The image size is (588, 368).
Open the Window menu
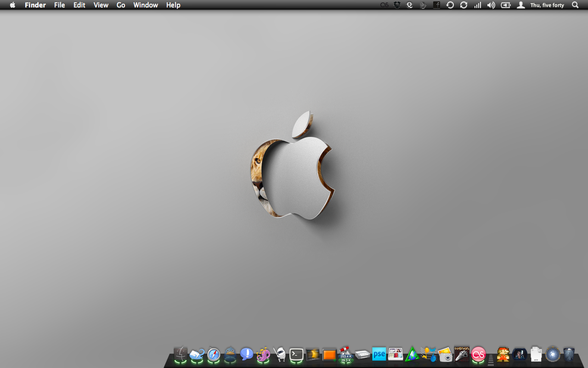point(146,5)
